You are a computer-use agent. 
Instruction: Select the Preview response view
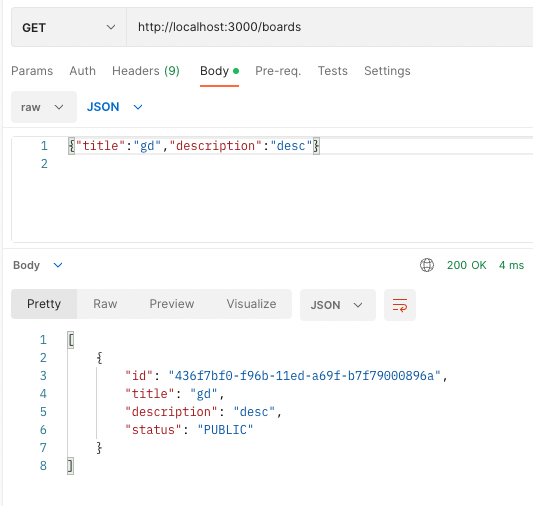coord(172,304)
